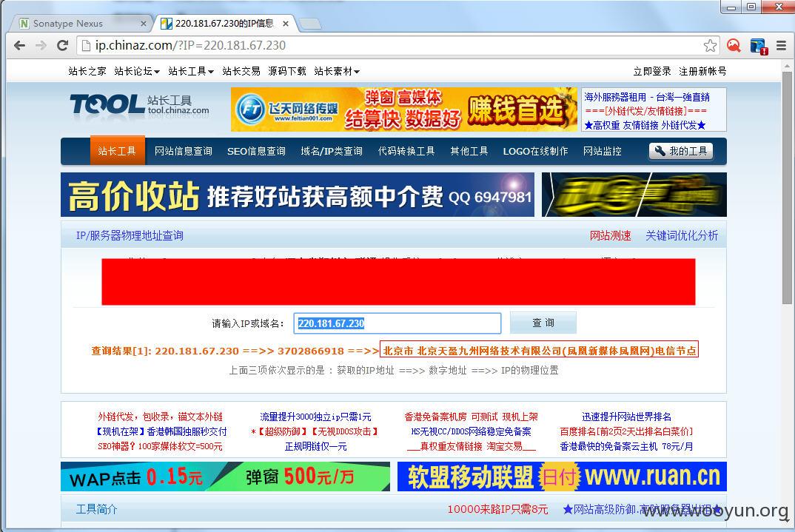Click 注册新帐号 to register
The height and width of the screenshot is (532, 795).
coord(702,71)
